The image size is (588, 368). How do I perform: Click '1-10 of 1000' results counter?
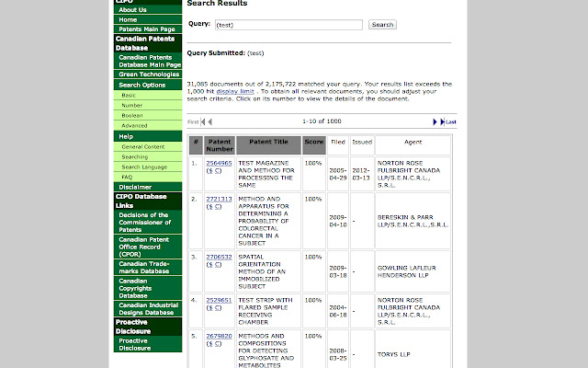[322, 121]
